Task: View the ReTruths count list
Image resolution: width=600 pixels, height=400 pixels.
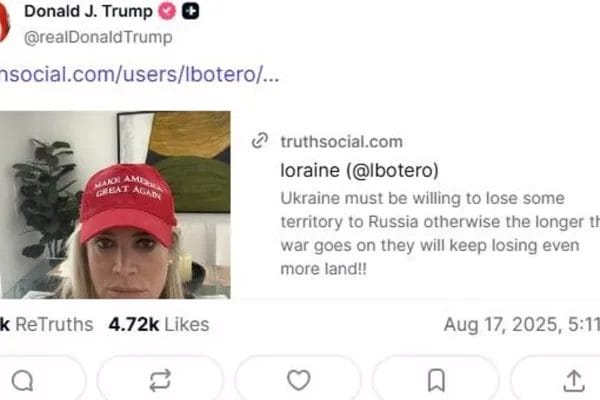Action: pos(46,325)
